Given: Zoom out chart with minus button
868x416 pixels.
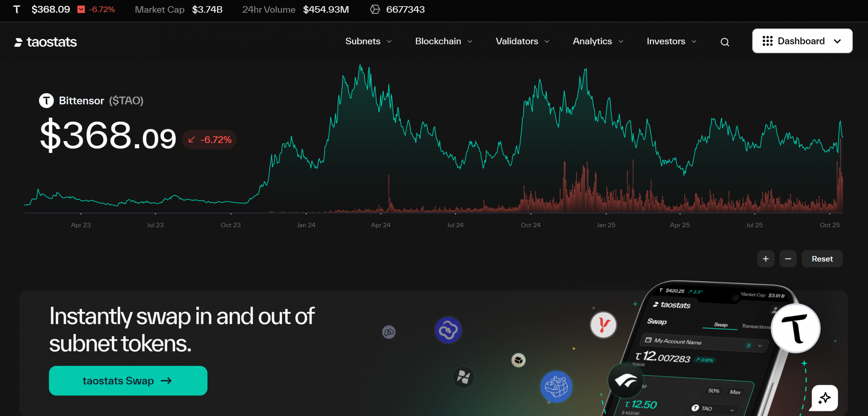Looking at the screenshot, I should 788,259.
